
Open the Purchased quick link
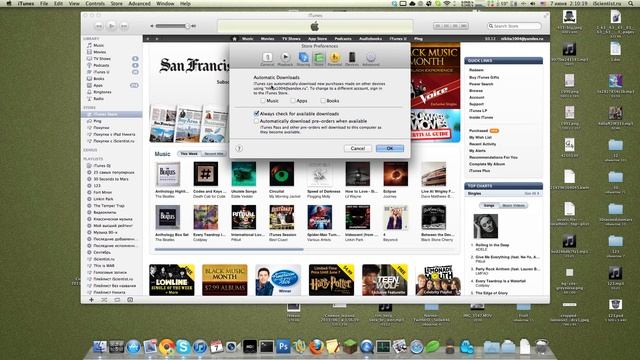pyautogui.click(x=478, y=131)
